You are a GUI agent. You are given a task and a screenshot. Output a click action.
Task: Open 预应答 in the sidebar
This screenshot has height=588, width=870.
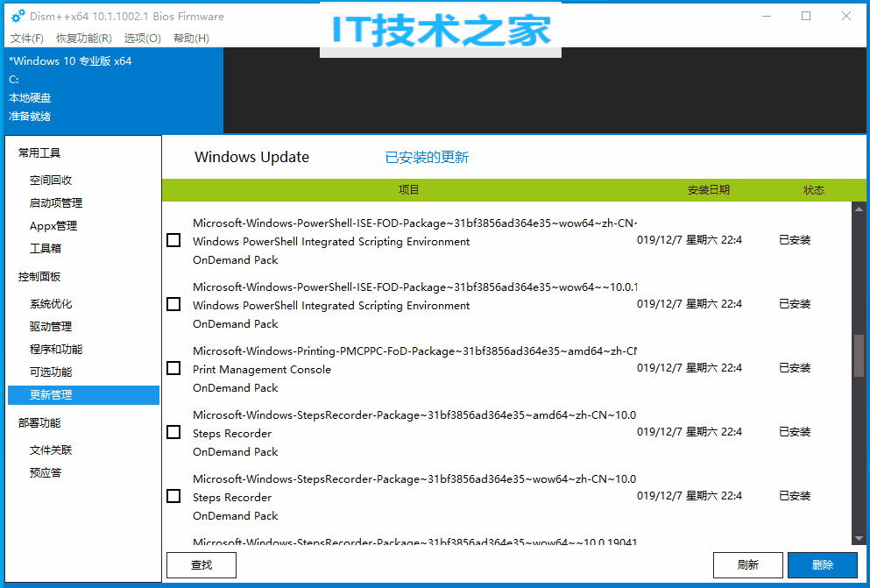tap(45, 472)
